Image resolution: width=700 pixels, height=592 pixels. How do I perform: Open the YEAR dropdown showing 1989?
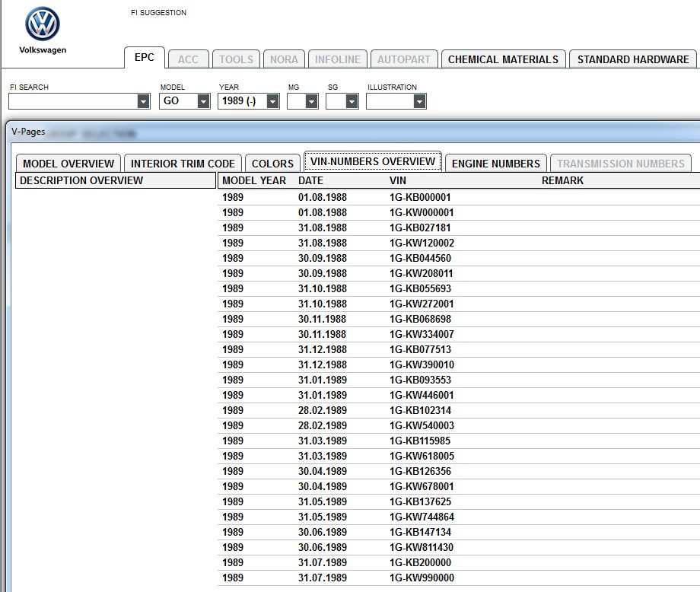coord(272,101)
